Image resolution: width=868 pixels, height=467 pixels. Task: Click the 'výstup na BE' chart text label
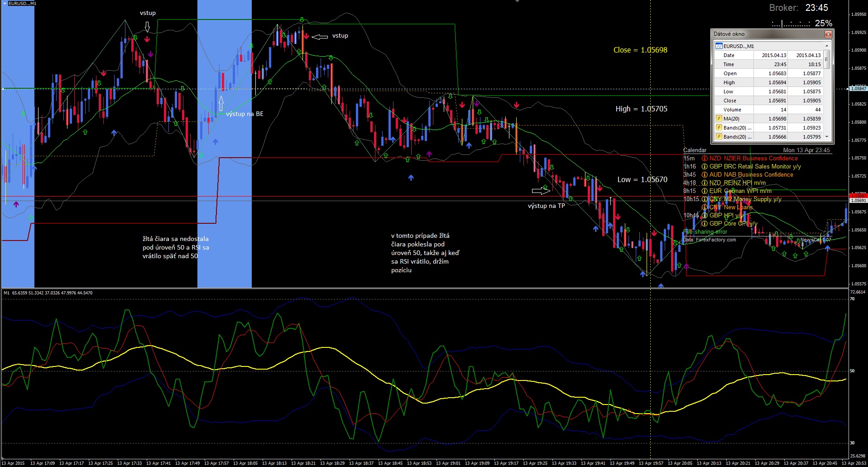click(245, 114)
